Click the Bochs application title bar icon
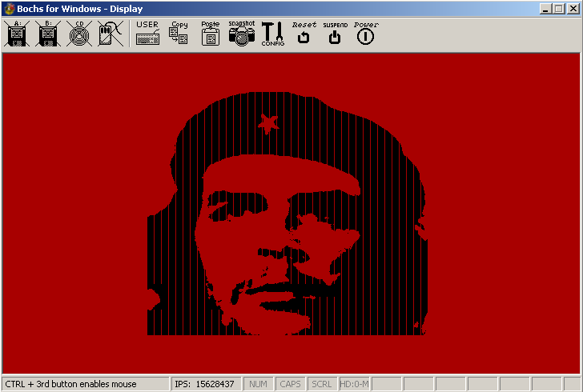Viewport: 583px width, 392px height. click(10, 9)
